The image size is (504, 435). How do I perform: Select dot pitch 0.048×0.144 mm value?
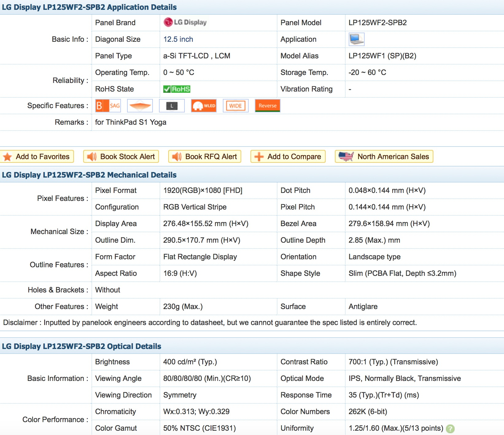[x=387, y=190]
